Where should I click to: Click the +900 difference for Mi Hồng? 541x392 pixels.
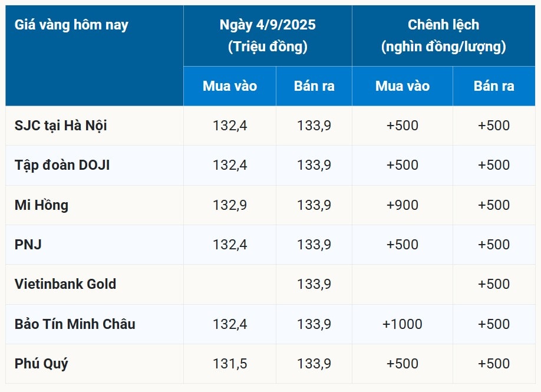[x=403, y=205]
